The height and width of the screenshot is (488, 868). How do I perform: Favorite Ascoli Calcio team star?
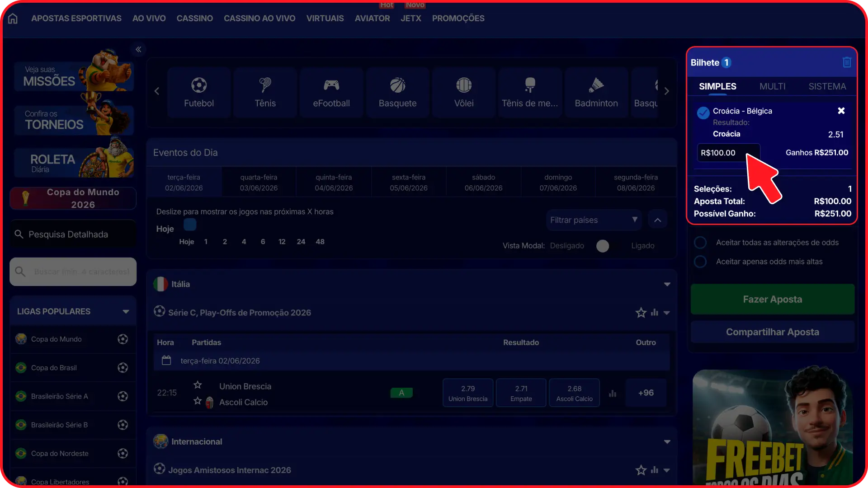pos(198,401)
